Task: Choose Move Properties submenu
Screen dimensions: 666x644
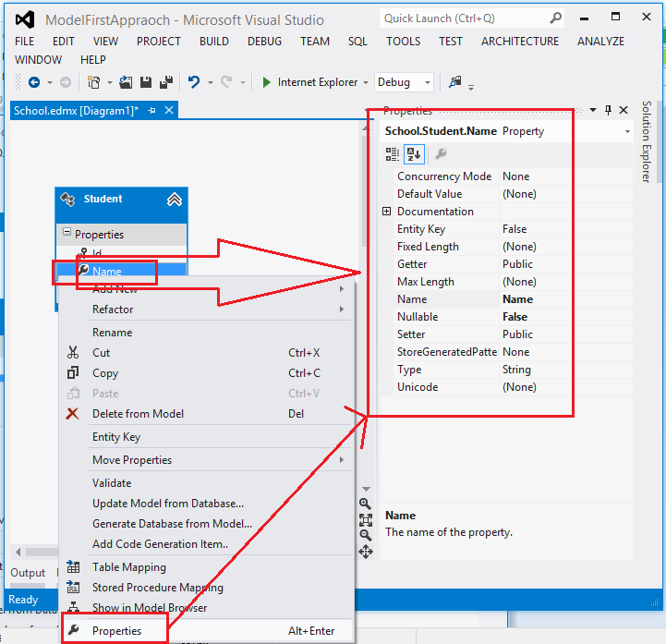Action: tap(206, 459)
